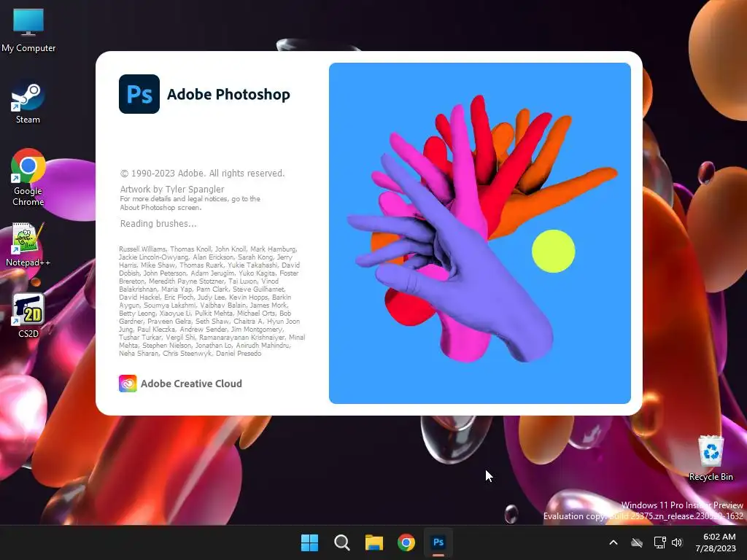Open the clock showing 6:02 AM
Image resolution: width=747 pixels, height=560 pixels.
coord(716,542)
